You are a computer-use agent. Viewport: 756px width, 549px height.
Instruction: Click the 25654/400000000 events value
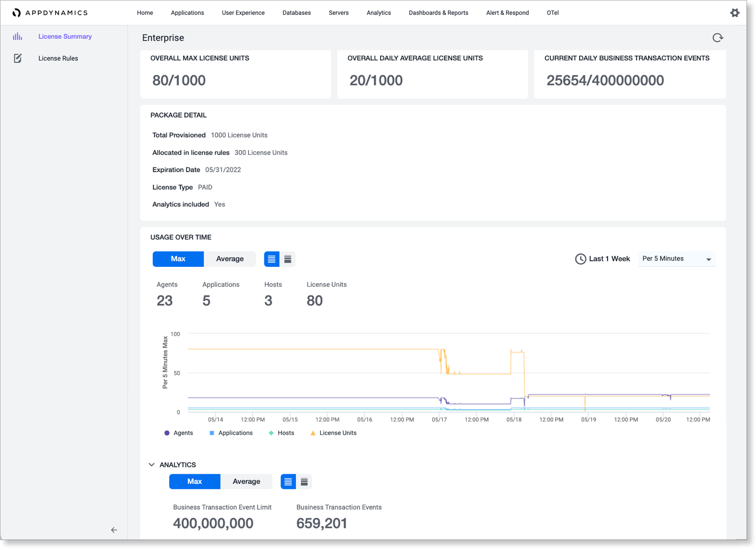tap(605, 80)
